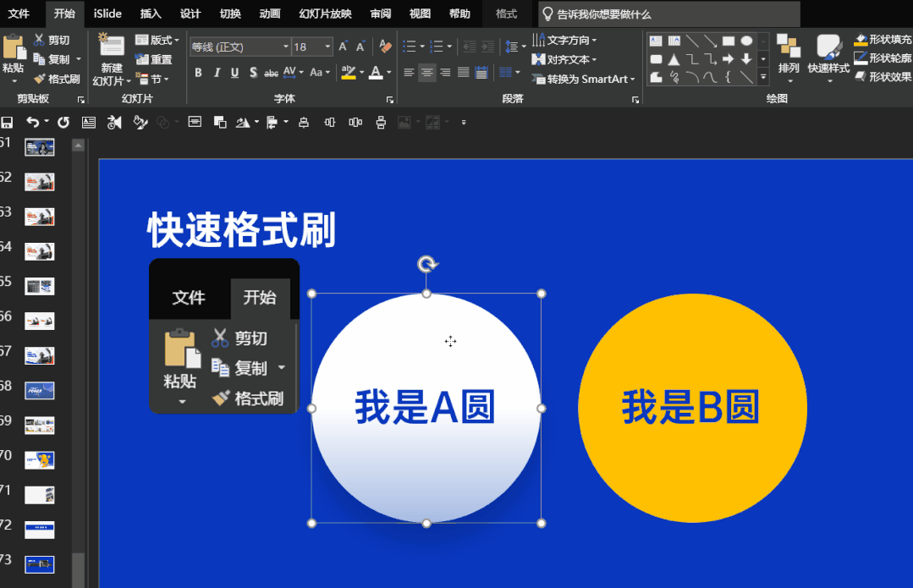Toggle text Shadow (S) formatting

[x=253, y=73]
